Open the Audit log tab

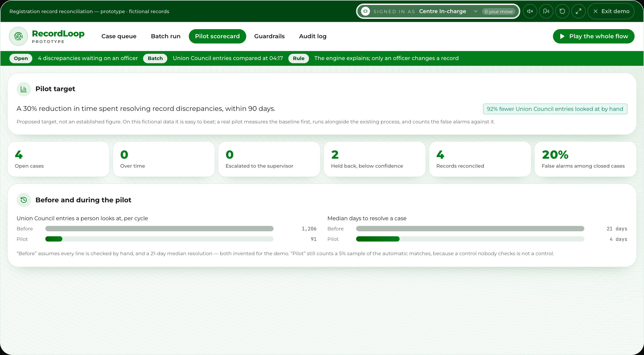click(313, 36)
